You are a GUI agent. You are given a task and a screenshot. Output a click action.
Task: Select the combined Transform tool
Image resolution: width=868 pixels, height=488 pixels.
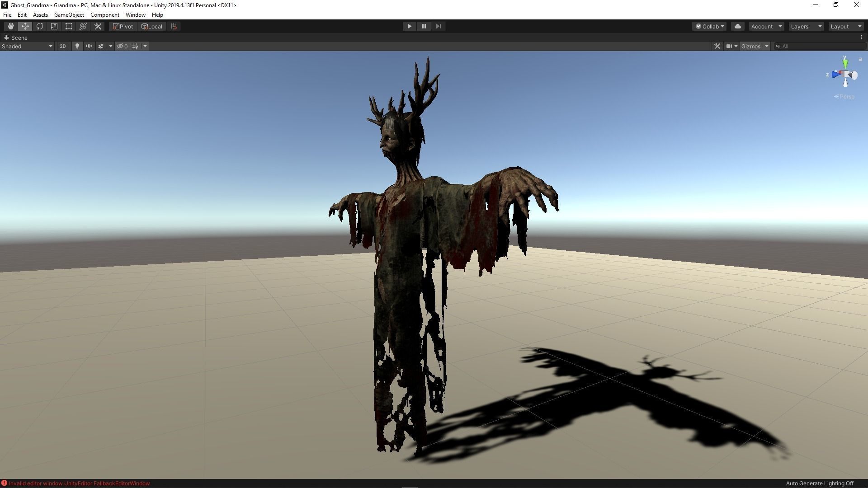[83, 26]
